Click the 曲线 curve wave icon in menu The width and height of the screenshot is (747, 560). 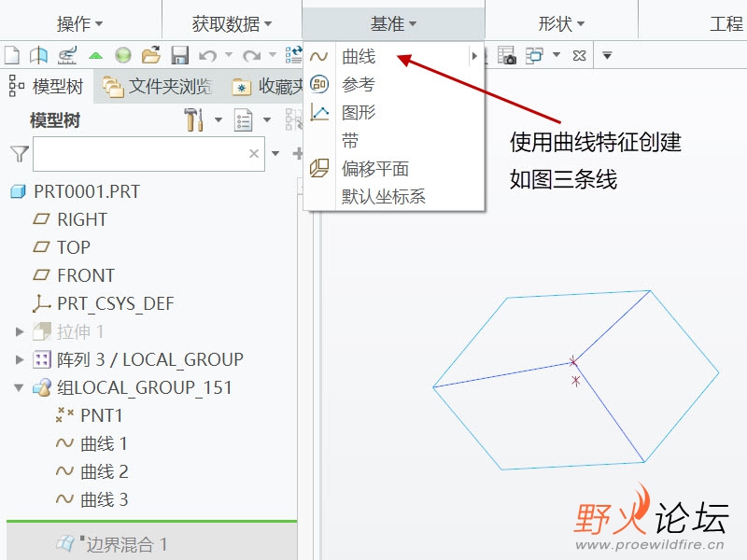tap(318, 57)
